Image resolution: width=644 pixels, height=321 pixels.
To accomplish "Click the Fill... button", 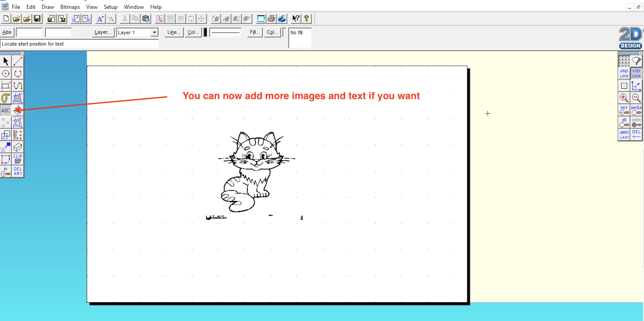I will point(254,32).
